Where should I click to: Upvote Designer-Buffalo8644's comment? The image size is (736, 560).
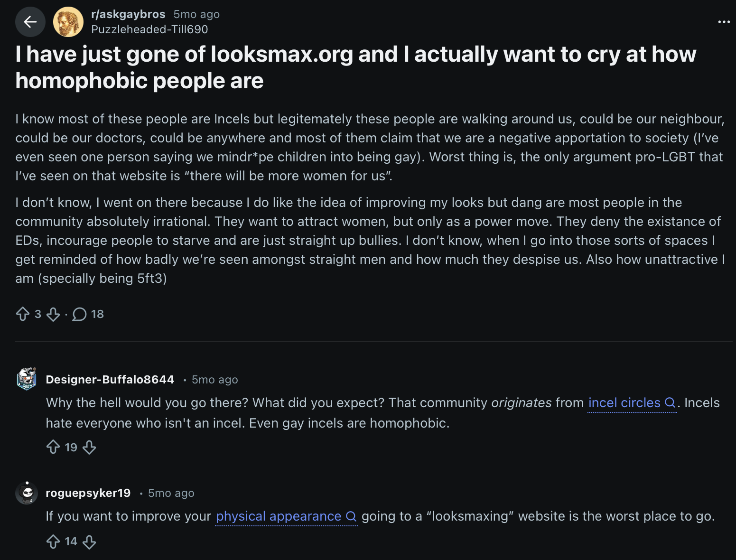point(53,447)
